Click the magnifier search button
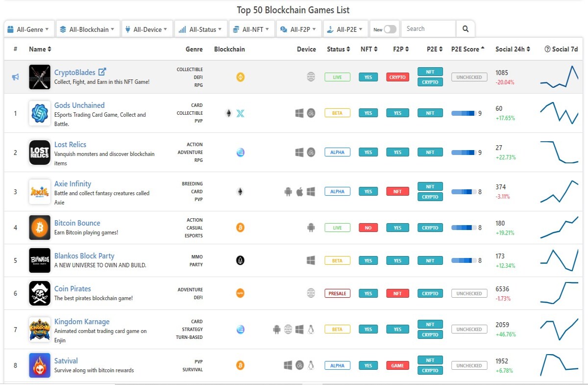The width and height of the screenshot is (588, 385). (465, 29)
